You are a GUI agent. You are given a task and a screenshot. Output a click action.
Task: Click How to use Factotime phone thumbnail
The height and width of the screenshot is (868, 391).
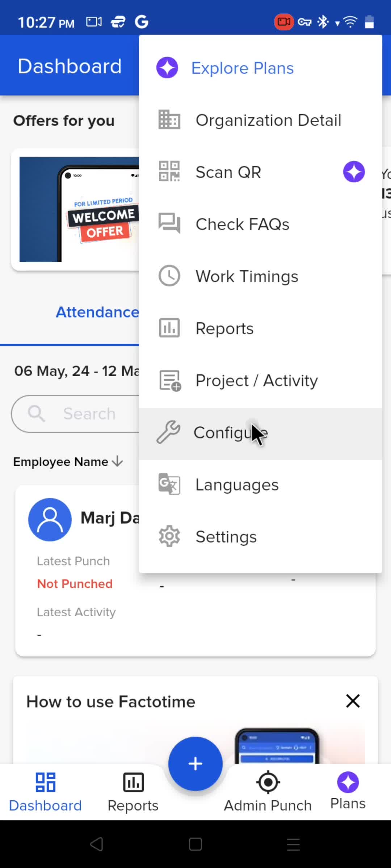(277, 746)
